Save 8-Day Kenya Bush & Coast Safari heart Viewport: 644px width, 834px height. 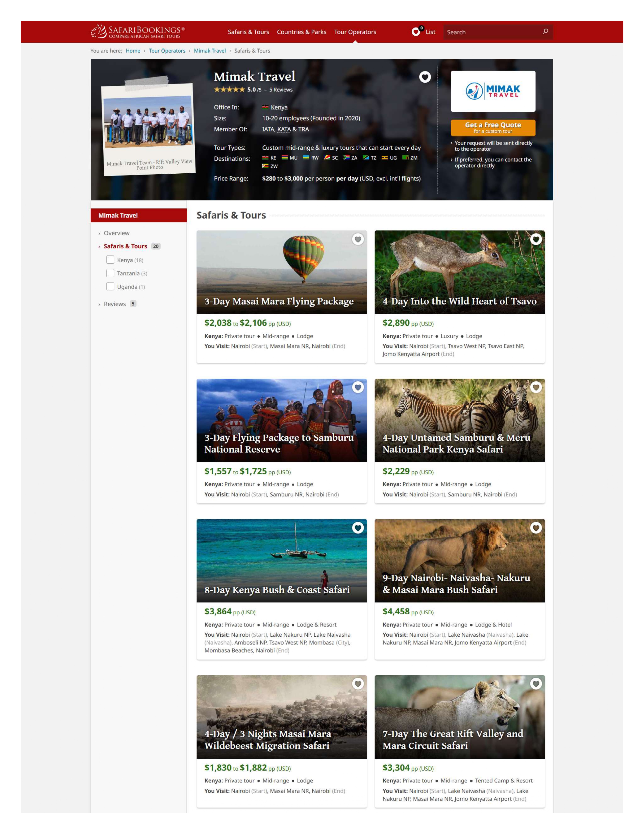[x=358, y=528]
